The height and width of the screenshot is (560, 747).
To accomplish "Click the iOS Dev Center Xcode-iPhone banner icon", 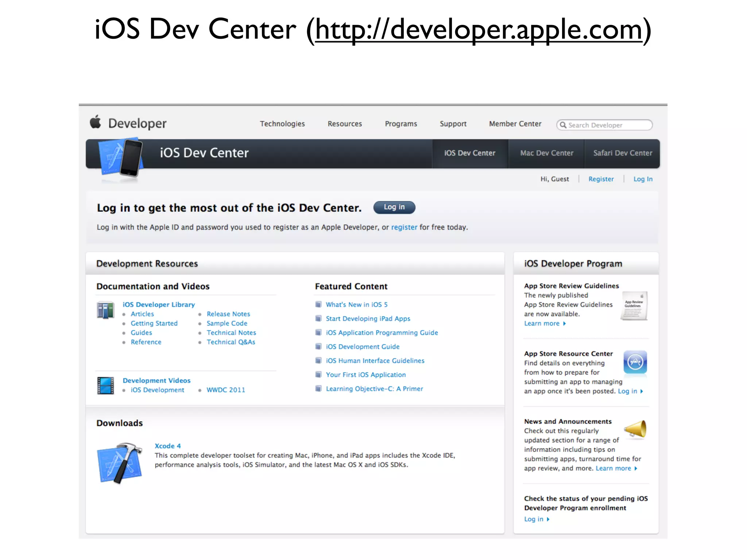I will pos(120,157).
